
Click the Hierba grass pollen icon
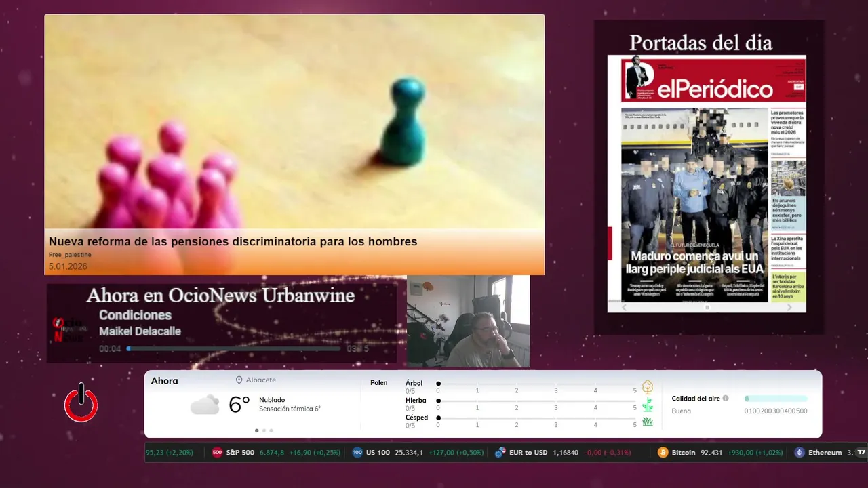point(648,405)
